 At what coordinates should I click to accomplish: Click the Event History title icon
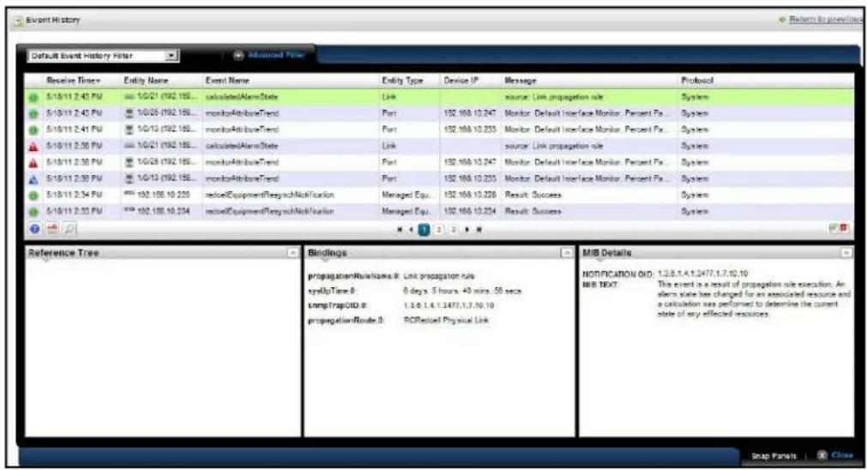coord(19,21)
